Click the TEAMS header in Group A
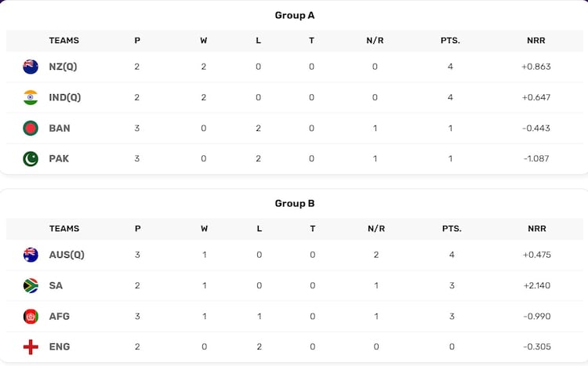This screenshot has height=366, width=588. pyautogui.click(x=64, y=41)
